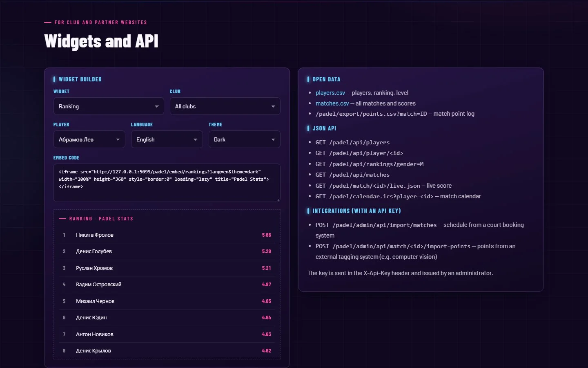Select ranking row Руслан Хромов

167,268
